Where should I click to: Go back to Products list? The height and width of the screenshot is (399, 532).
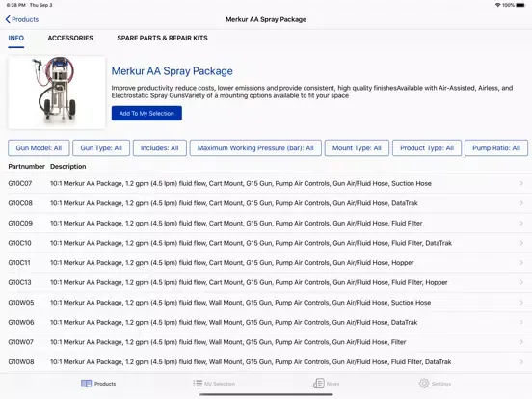pyautogui.click(x=22, y=19)
